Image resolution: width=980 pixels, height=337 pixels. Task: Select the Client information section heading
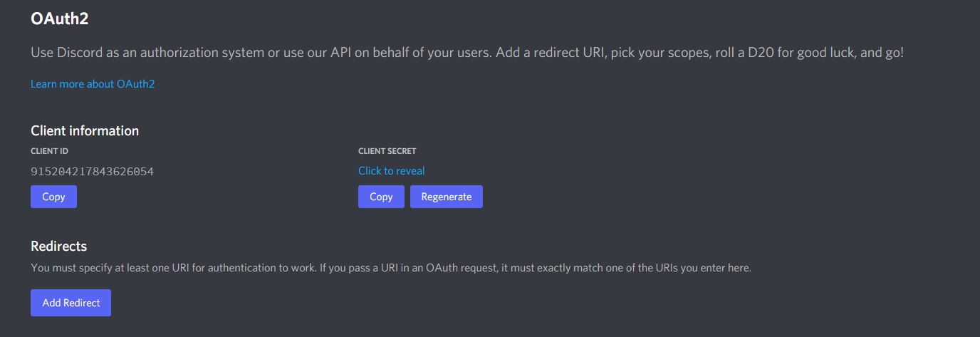tap(85, 131)
